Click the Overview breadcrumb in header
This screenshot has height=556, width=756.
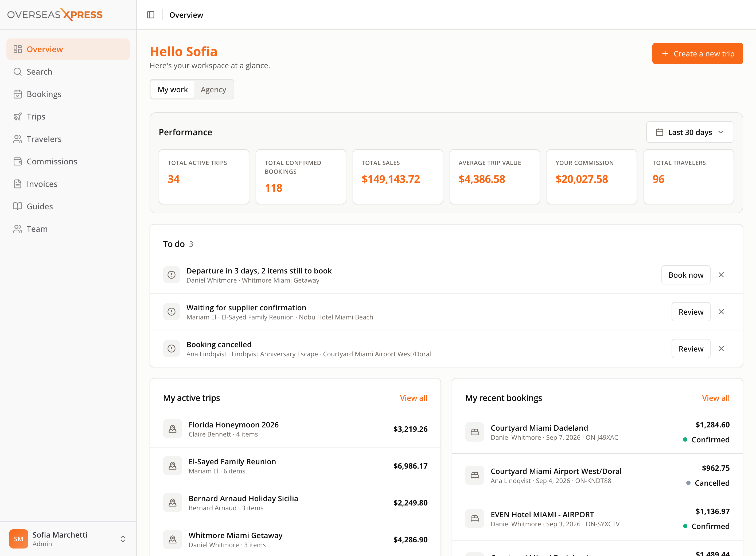pyautogui.click(x=186, y=15)
